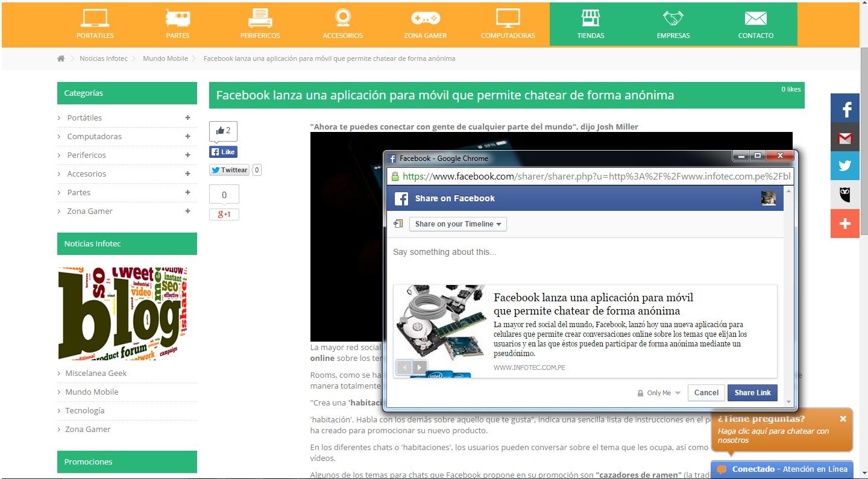Click the thumbs-up count box showing 2
This screenshot has height=479, width=868.
click(223, 131)
